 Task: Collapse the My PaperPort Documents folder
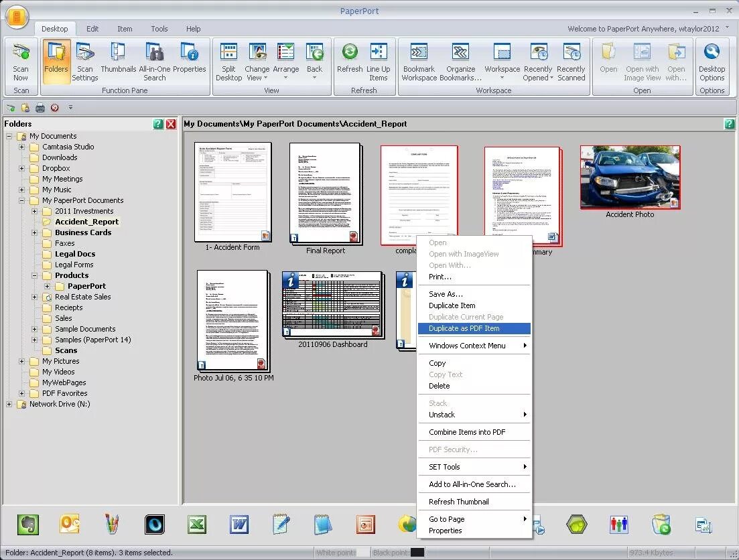click(21, 200)
